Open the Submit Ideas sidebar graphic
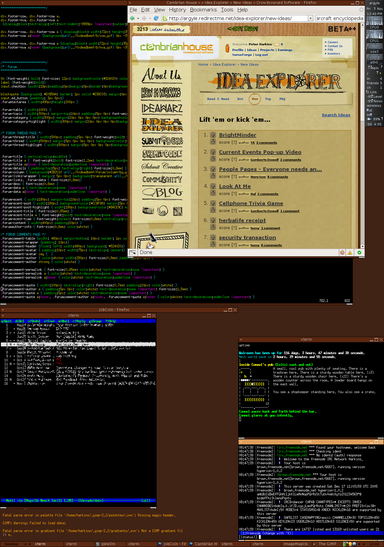The width and height of the screenshot is (384, 547). (x=162, y=141)
